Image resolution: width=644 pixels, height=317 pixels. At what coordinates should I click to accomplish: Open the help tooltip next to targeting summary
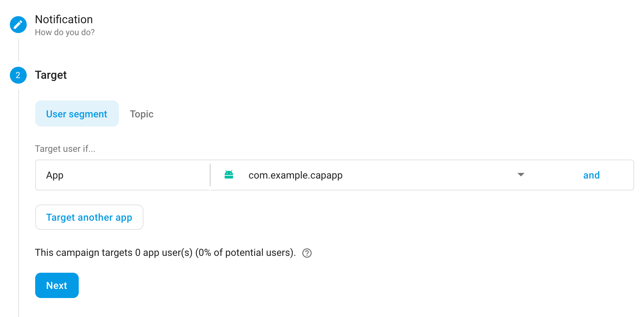[x=306, y=253]
